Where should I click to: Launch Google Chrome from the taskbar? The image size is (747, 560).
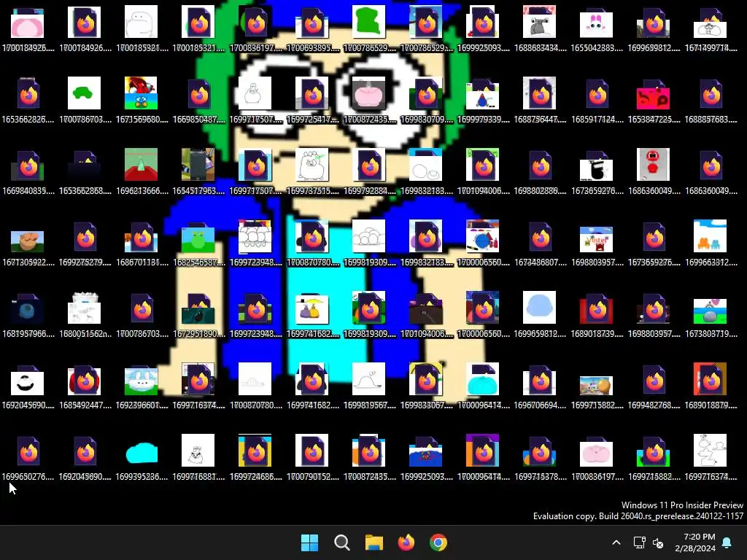click(x=438, y=542)
